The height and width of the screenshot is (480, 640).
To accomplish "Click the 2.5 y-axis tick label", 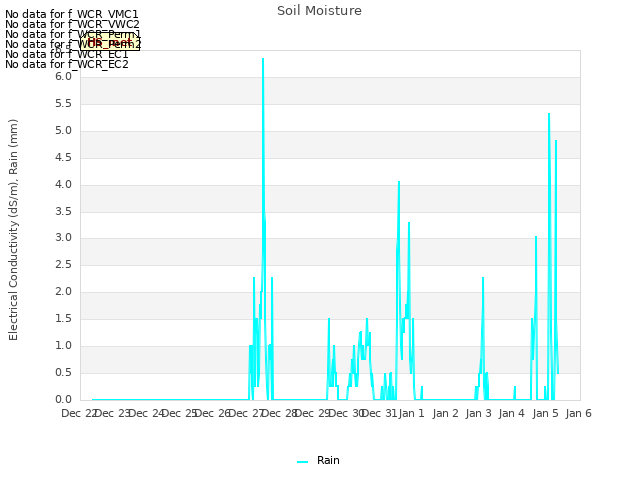I will [x=63, y=264].
